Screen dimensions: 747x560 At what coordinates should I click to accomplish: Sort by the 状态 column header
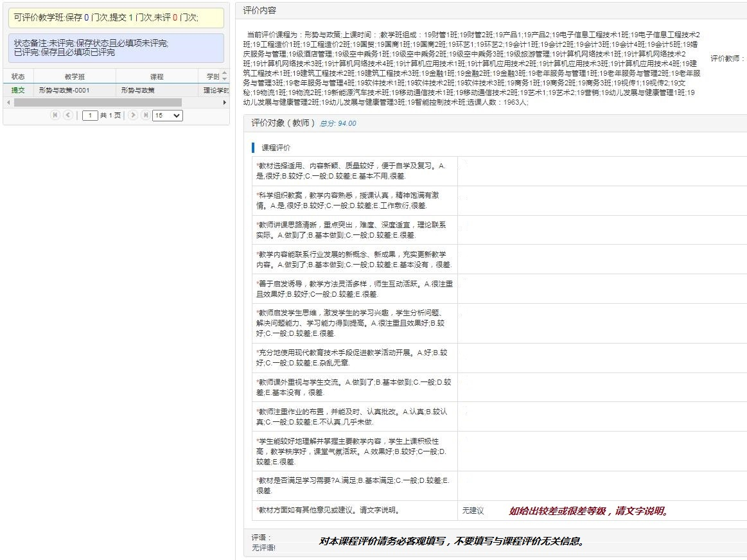point(18,76)
